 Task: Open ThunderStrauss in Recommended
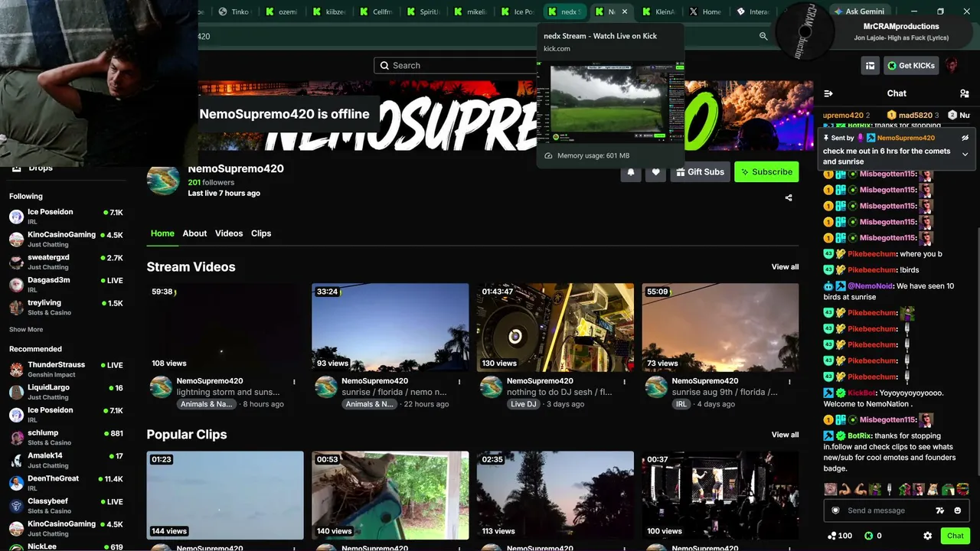(x=66, y=370)
